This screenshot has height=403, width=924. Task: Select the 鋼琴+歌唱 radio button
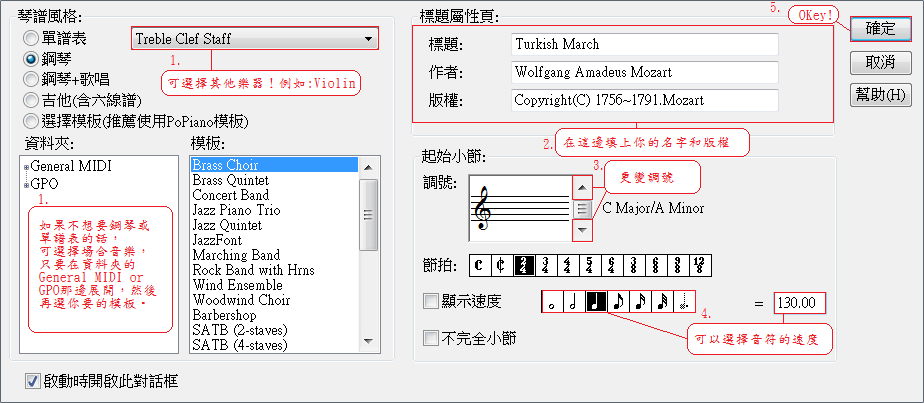coord(31,80)
